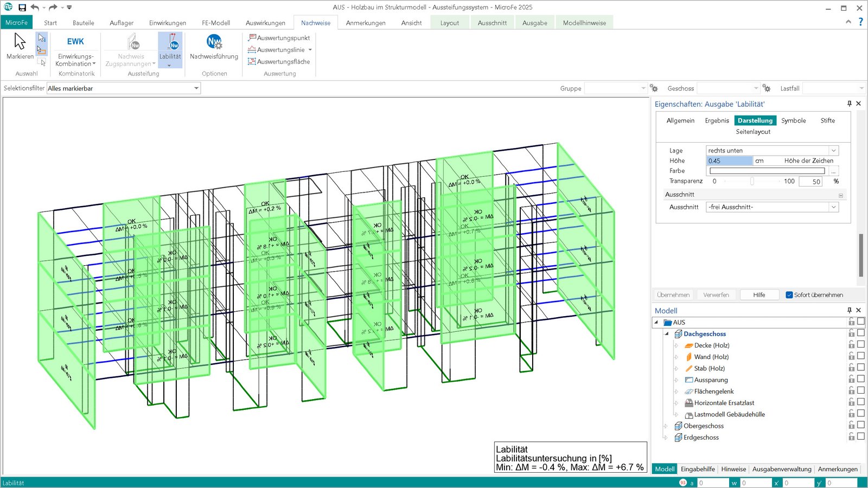
Task: Switch to the FE-Modell ribbon tab
Action: (215, 23)
